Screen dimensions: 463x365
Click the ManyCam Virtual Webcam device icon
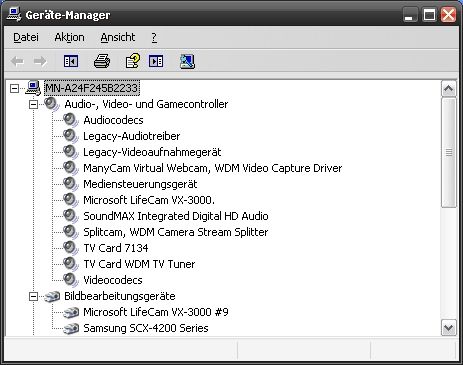coord(71,168)
